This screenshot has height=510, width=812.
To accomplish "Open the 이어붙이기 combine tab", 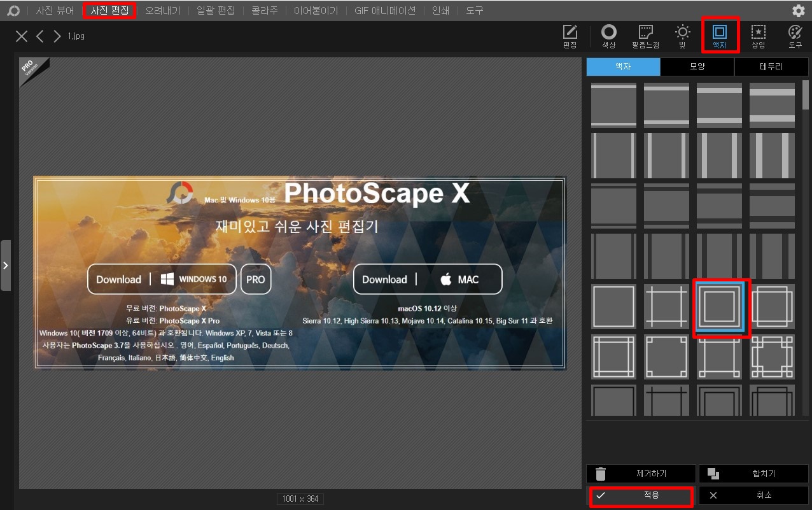I will tap(316, 11).
